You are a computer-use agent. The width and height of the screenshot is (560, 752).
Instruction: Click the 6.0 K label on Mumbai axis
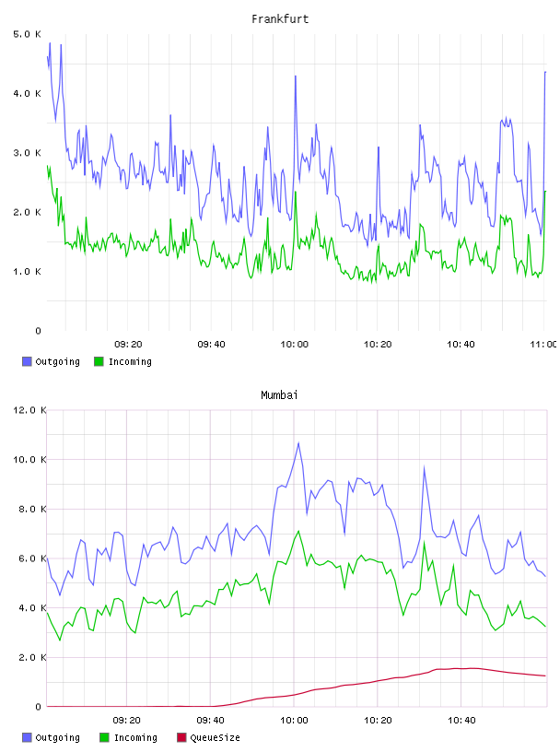(32, 558)
